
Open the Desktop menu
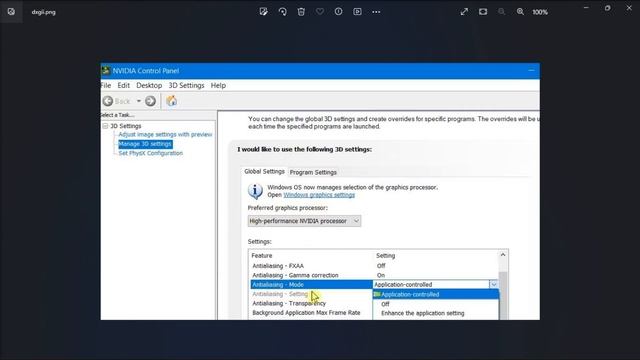(x=149, y=85)
